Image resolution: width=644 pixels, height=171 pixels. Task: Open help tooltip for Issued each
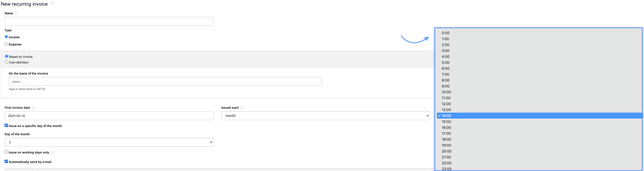[x=242, y=108]
